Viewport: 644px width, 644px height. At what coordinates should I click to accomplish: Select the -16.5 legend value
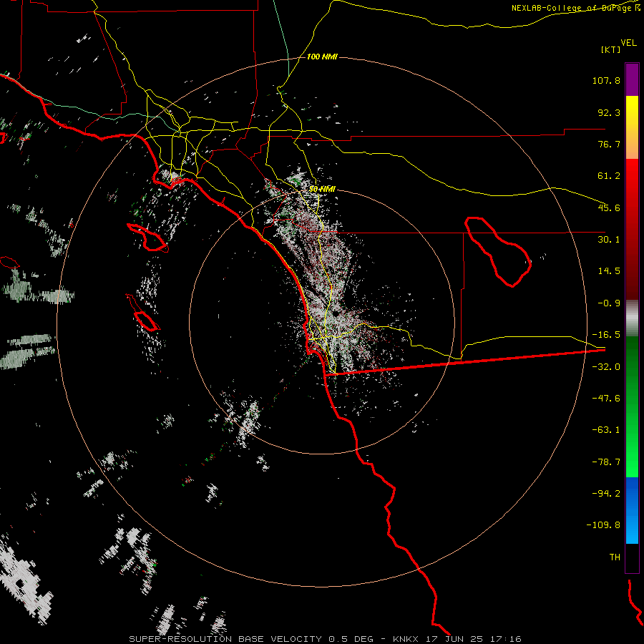pos(606,335)
